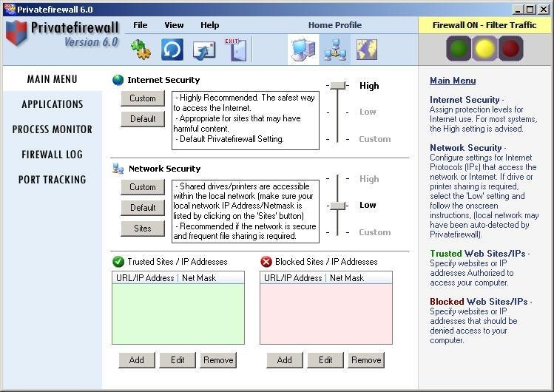Image resolution: width=554 pixels, height=392 pixels.
Task: Open the Firewall Log section
Action: [x=53, y=155]
